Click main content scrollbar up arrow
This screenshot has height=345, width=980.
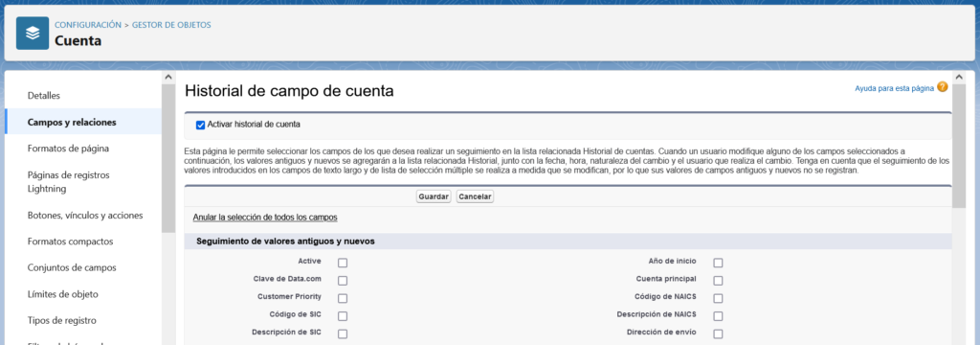coord(959,78)
